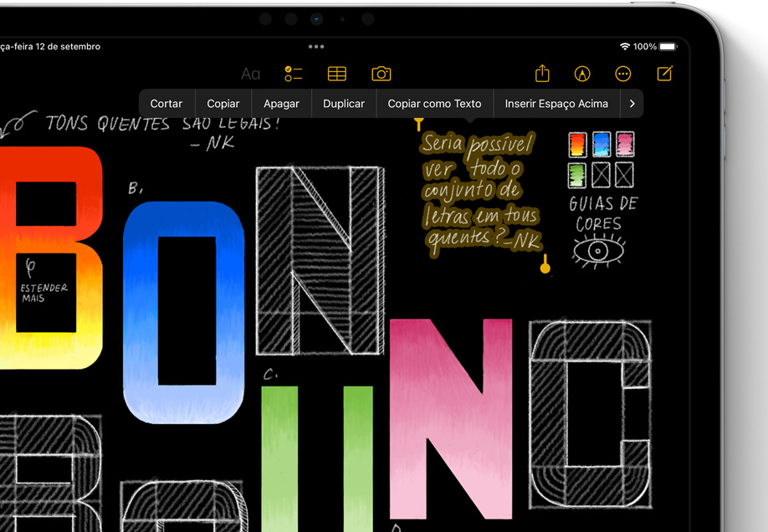Tap the top yellow selection handle
768x532 pixels.
pos(418,124)
